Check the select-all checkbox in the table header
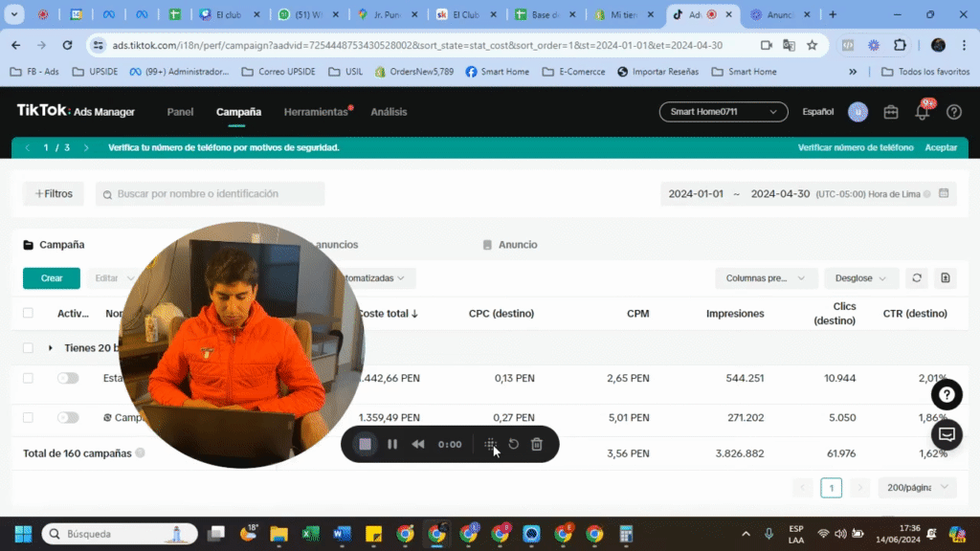 point(27,313)
